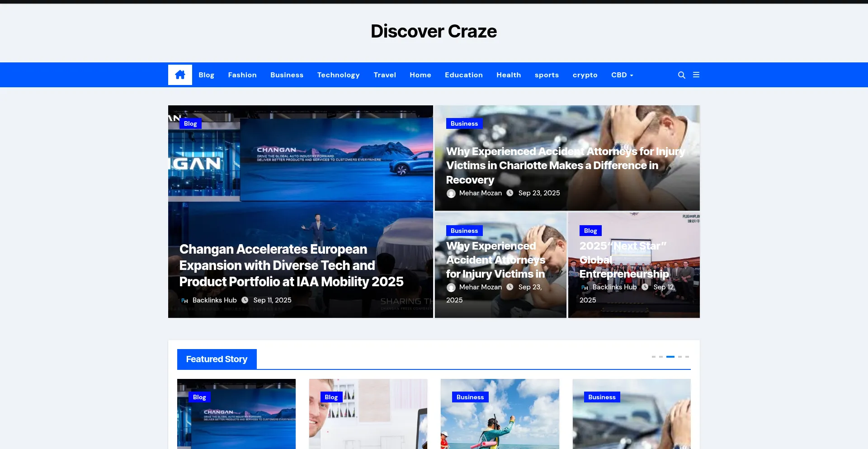The image size is (868, 449).
Task: Select the last Featured Story carousel dot
Action: coord(687,357)
